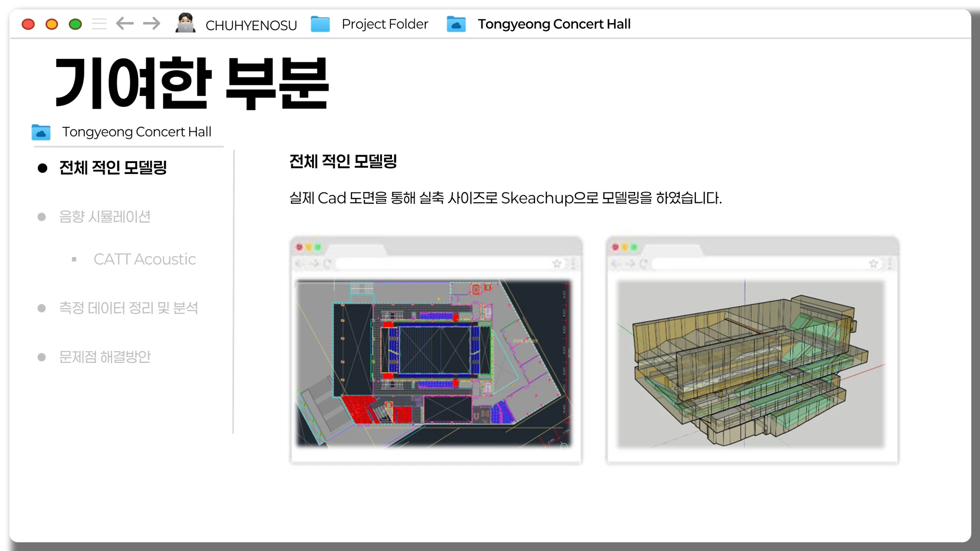Click reload icon in CAD plan browser frame
Screen dimensions: 980x551
(x=327, y=264)
